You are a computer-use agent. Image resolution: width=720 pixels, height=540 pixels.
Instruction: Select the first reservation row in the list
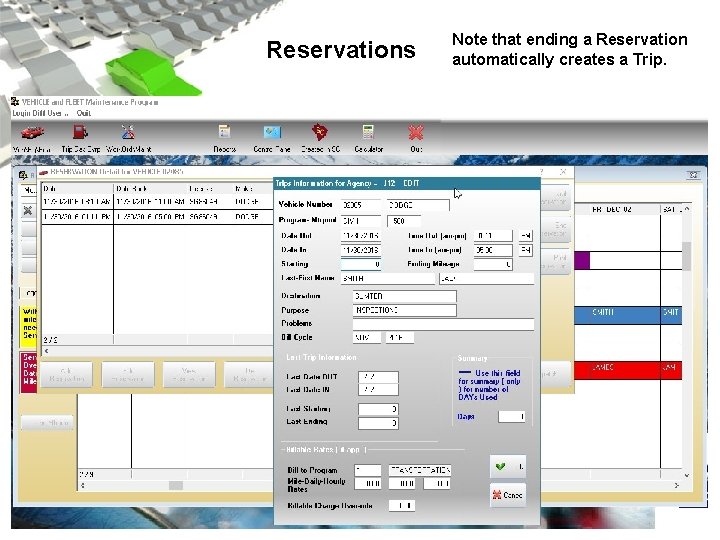point(157,202)
